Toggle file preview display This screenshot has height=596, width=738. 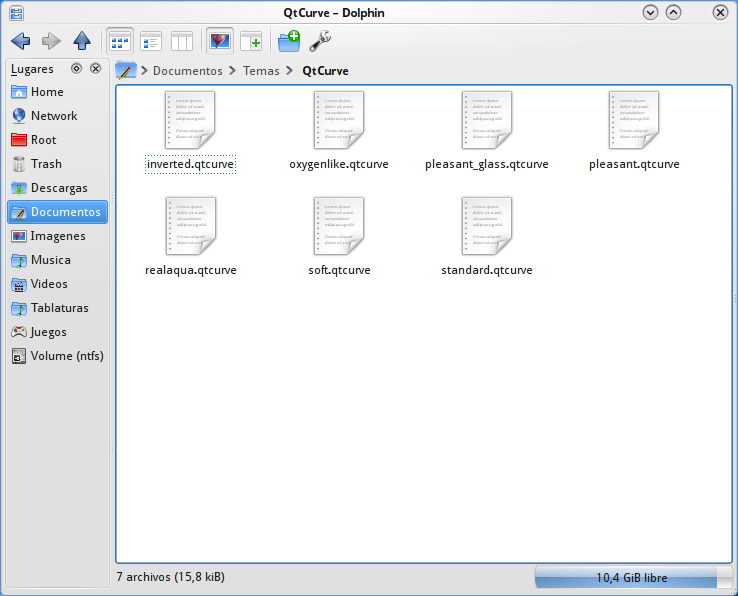(x=220, y=41)
